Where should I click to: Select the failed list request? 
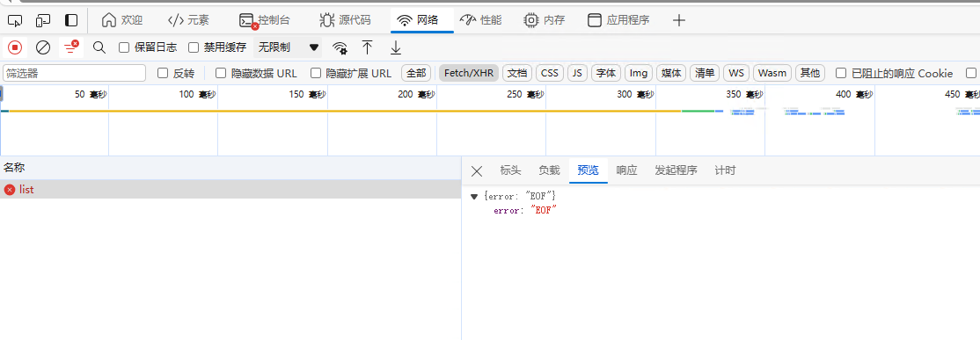click(x=230, y=189)
